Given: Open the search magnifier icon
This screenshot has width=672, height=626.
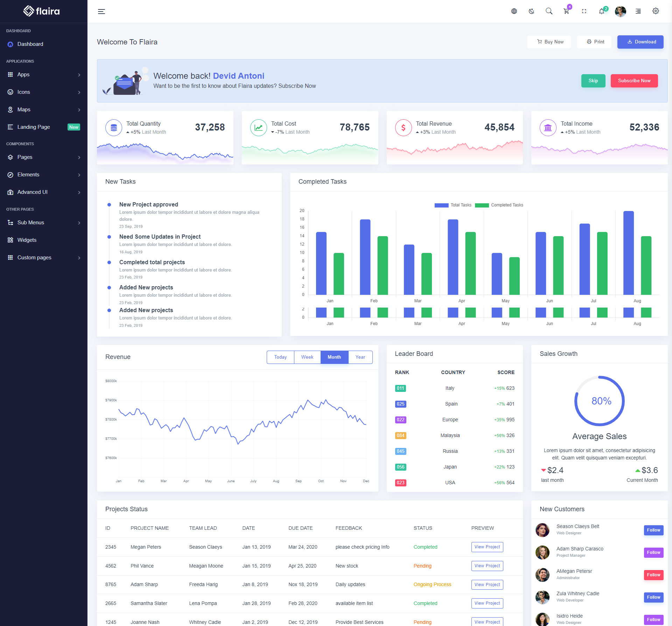Looking at the screenshot, I should pos(549,11).
